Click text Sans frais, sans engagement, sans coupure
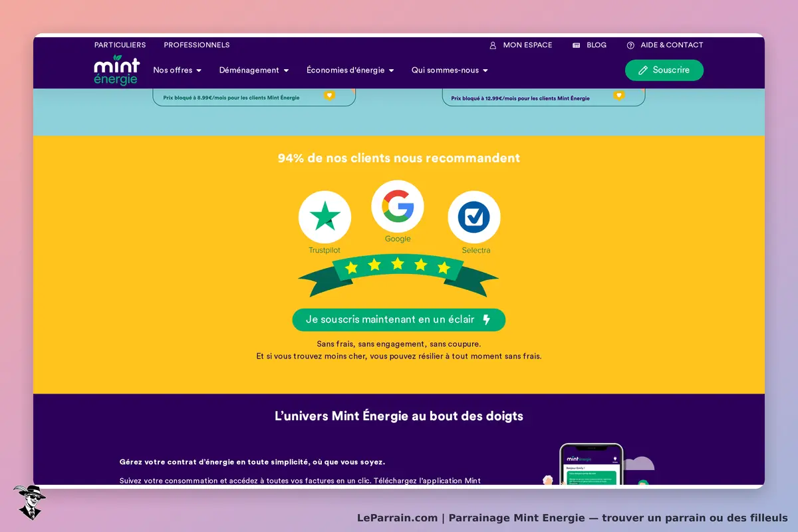Viewport: 798px width, 532px height. (x=399, y=344)
